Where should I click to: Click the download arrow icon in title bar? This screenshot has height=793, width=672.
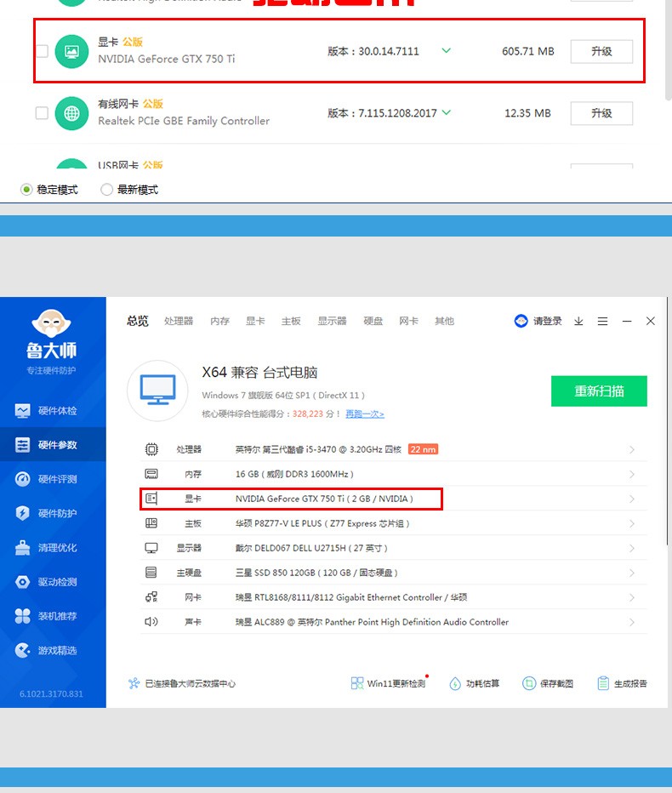coord(578,321)
